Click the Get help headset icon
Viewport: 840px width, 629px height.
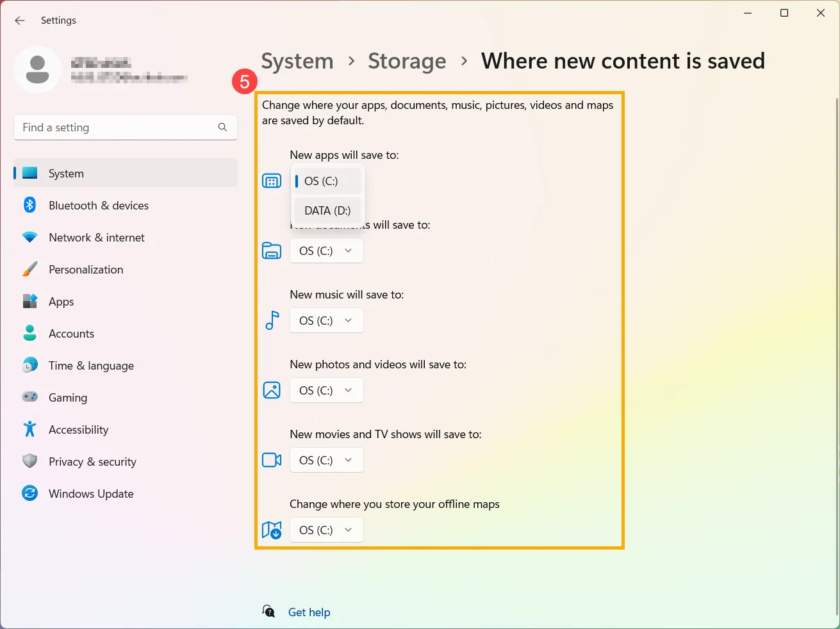click(x=269, y=612)
